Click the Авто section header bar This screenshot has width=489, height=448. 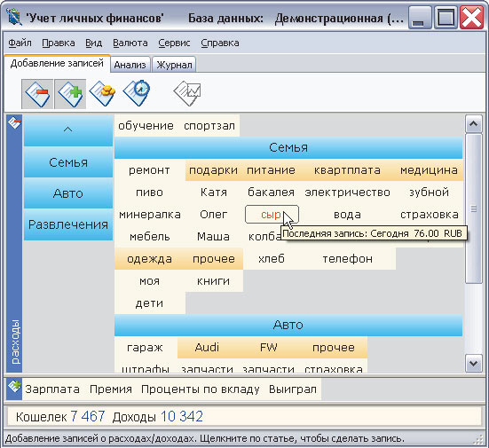click(288, 325)
